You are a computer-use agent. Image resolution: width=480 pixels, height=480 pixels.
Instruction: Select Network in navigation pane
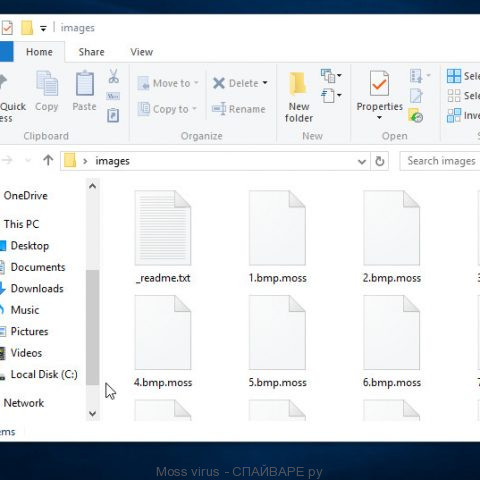(x=24, y=403)
